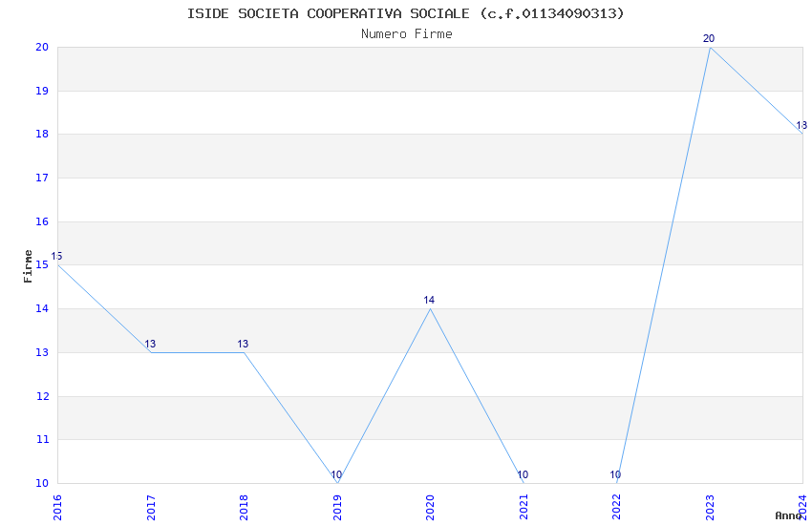Click the data value 15 at 2016
812x525 pixels.
click(56, 257)
